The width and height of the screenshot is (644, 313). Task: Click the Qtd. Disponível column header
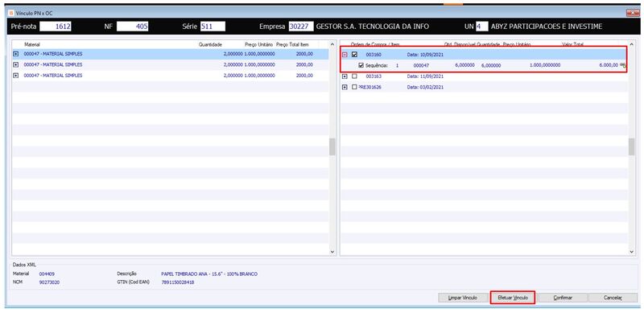(x=460, y=44)
